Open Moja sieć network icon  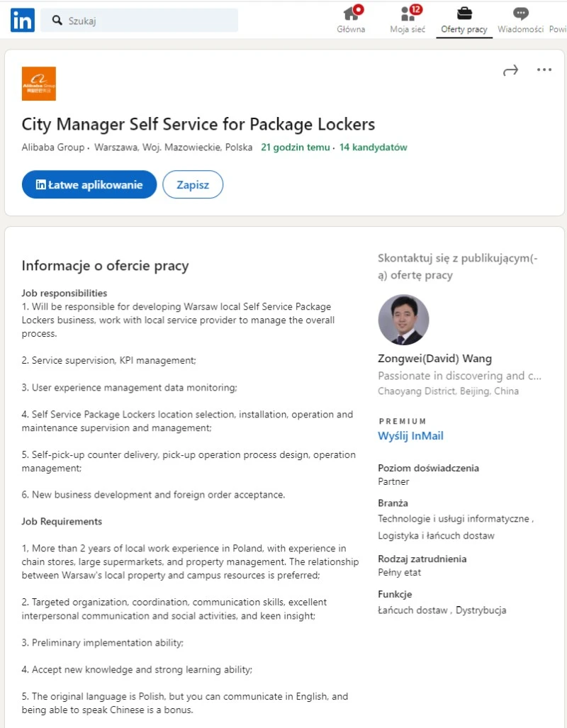tap(408, 13)
